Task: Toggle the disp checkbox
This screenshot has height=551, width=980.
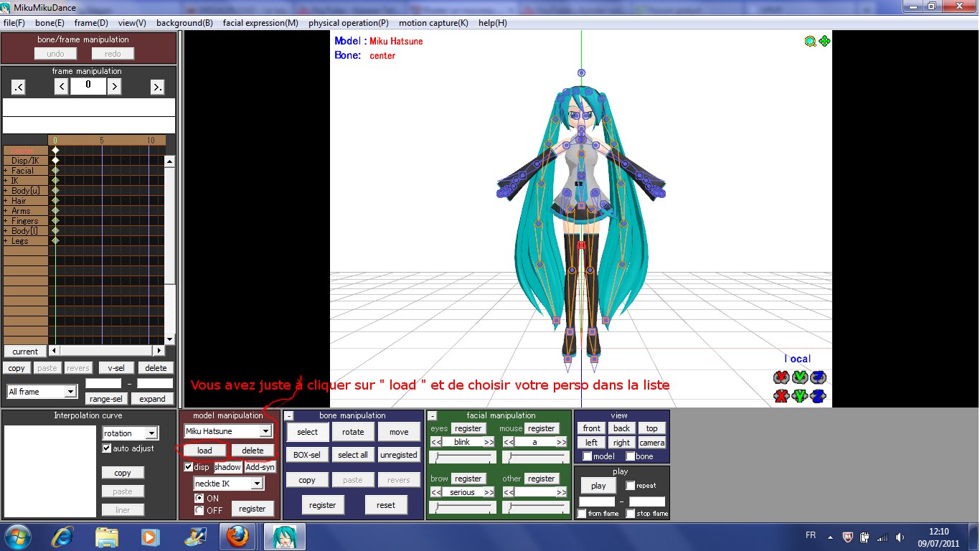Action: coord(189,467)
